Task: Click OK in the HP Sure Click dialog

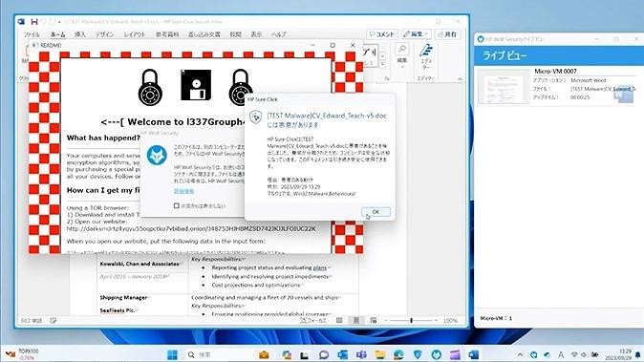Action: (376, 212)
